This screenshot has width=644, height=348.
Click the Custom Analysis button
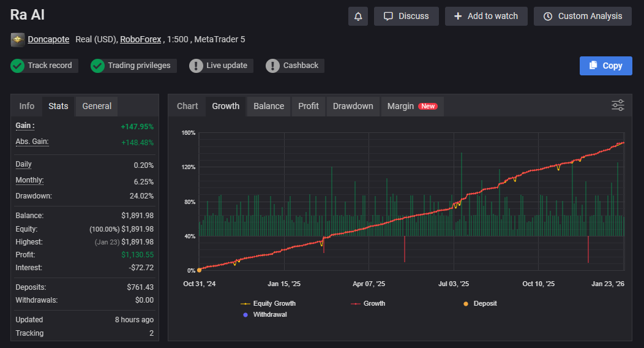583,17
